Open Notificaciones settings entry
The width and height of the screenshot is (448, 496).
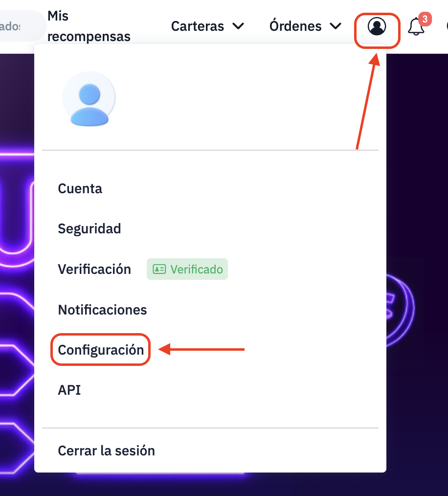[103, 310]
